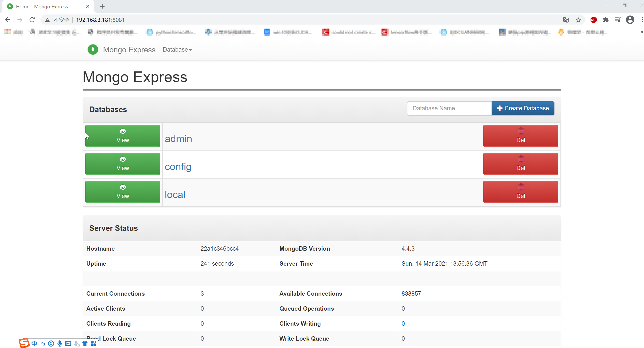Reload the current page
This screenshot has width=644, height=348.
[x=32, y=20]
